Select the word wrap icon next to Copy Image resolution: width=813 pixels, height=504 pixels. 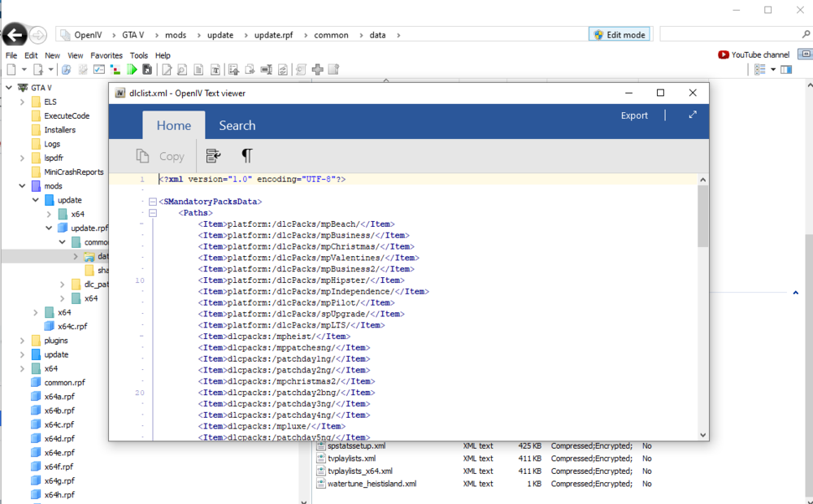point(214,155)
